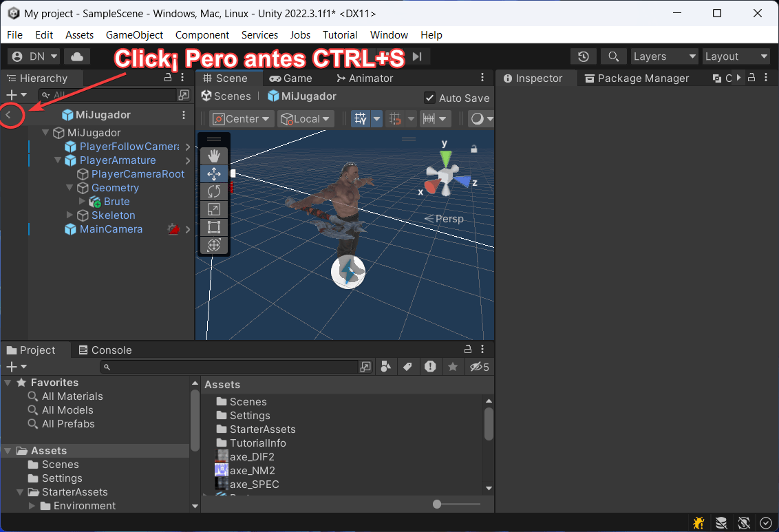Open Project create plus dropdown
The width and height of the screenshot is (779, 532).
(17, 367)
